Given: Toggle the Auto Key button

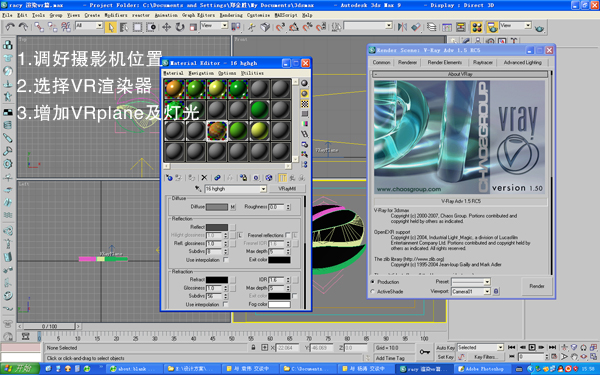Looking at the screenshot, I should point(445,347).
